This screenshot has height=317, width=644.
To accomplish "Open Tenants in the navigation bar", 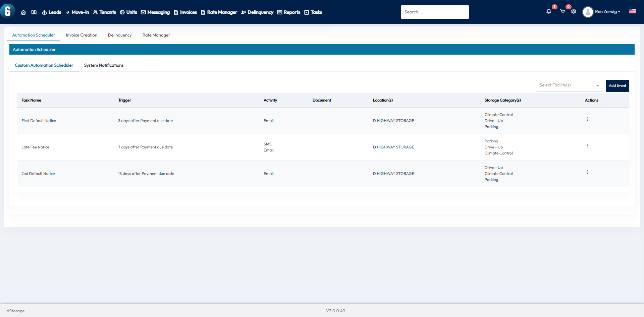I will pyautogui.click(x=104, y=12).
